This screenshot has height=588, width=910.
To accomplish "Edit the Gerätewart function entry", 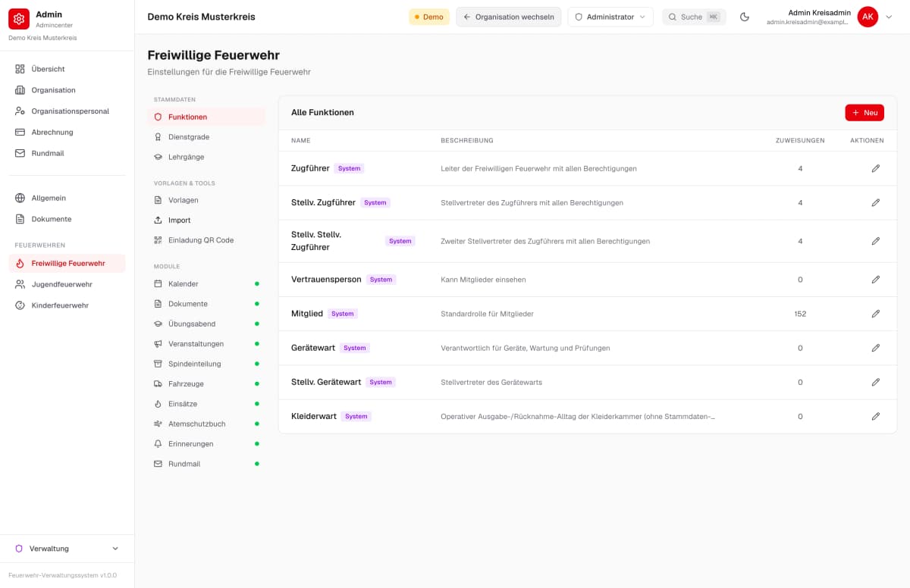I will tap(876, 348).
